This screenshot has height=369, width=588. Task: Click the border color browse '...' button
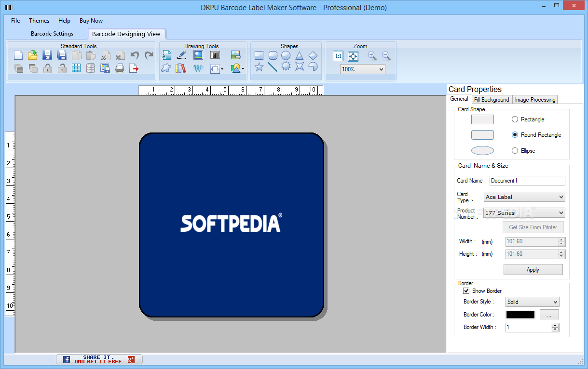click(549, 315)
